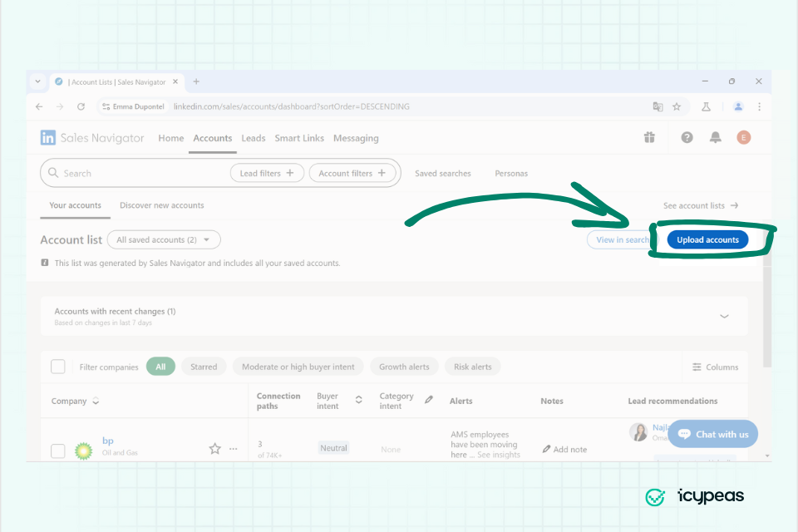798x532 pixels.
Task: Open Chat with us widget
Action: click(x=713, y=434)
